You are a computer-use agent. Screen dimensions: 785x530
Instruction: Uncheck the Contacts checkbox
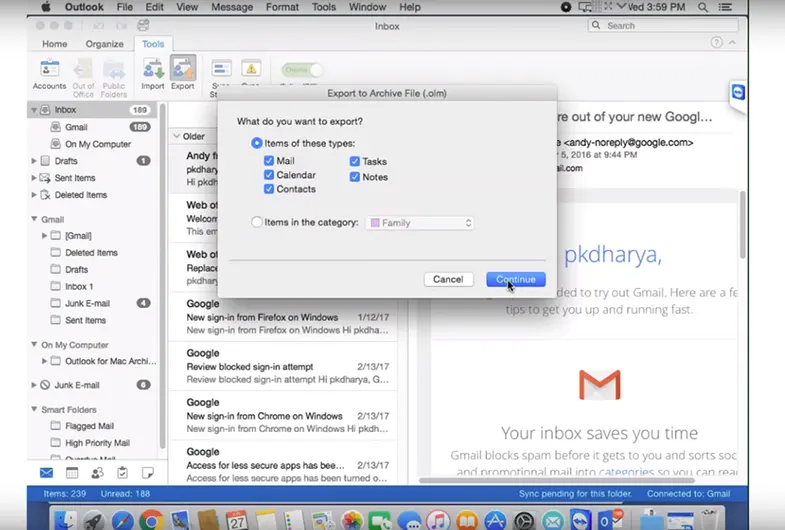click(269, 189)
